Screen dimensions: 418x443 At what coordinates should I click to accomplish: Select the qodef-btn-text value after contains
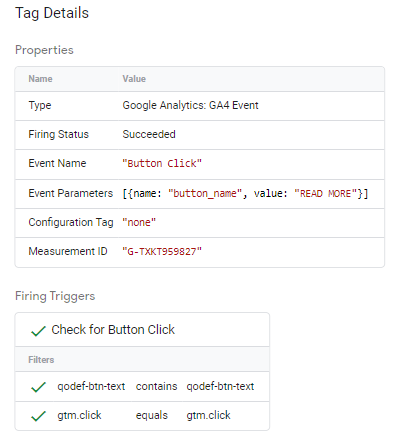220,386
